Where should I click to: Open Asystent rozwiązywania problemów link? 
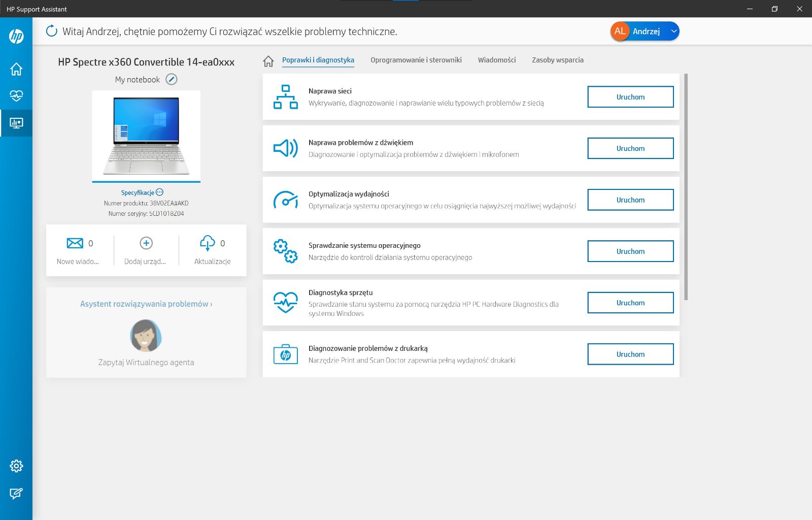pos(146,304)
